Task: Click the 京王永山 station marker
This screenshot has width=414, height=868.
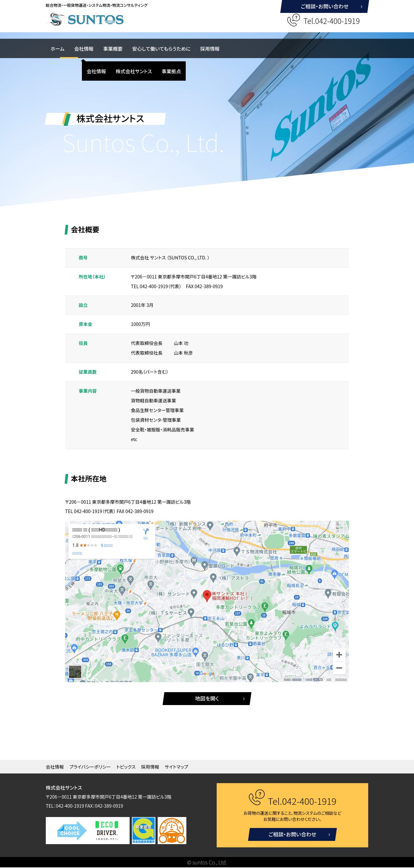Action: 205,618
